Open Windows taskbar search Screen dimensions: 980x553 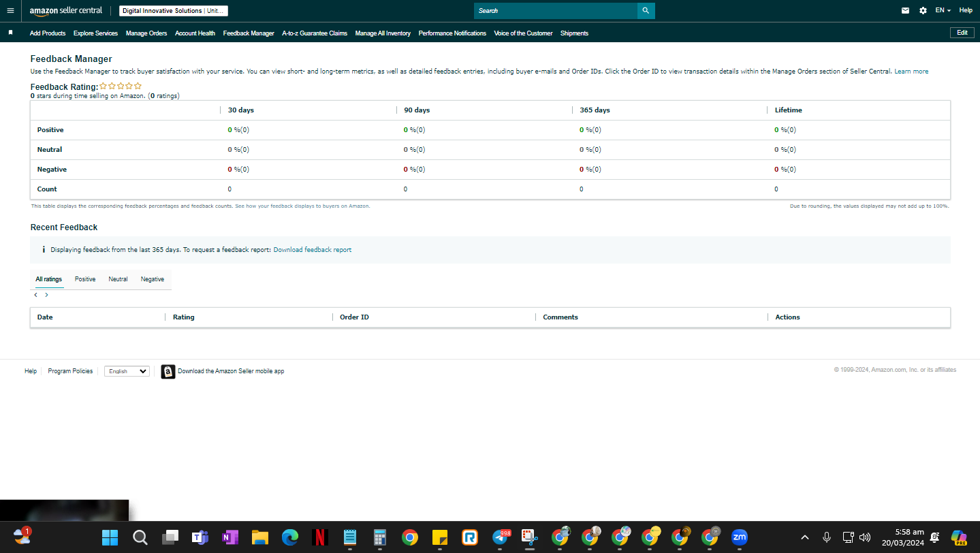coord(140,537)
